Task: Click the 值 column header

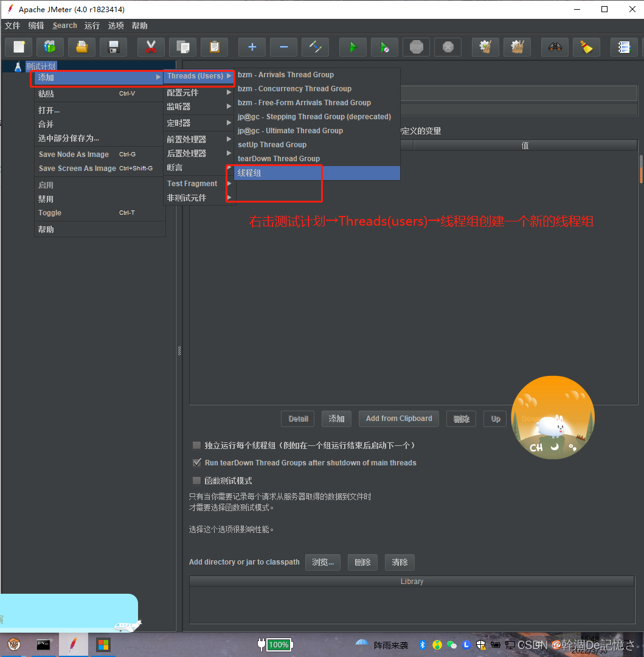Action: (525, 145)
